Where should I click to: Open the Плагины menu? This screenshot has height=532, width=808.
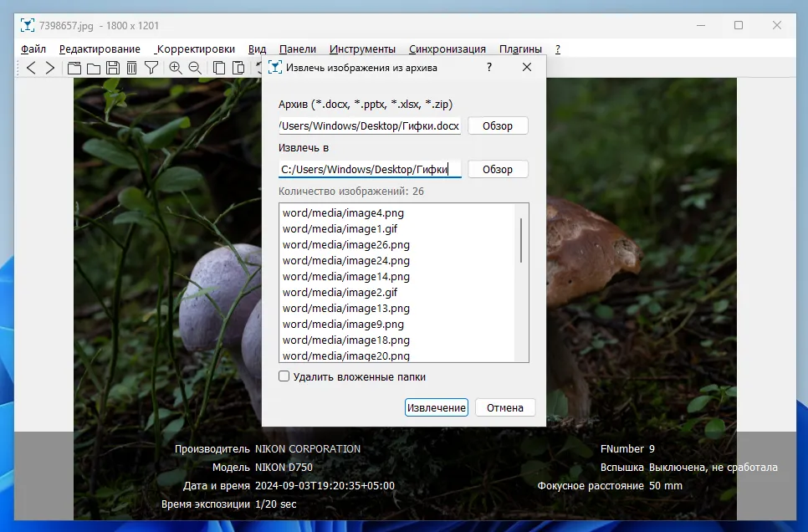coord(520,49)
